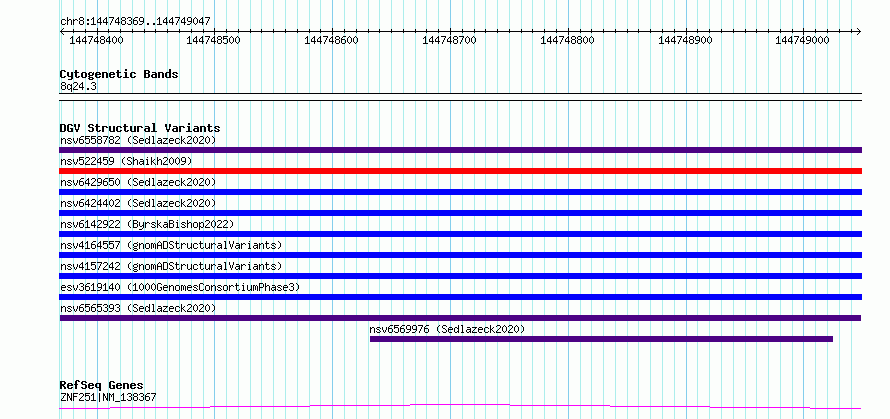Click the blue bar for nsv6142922
The width and height of the screenshot is (890, 419).
tap(460, 234)
